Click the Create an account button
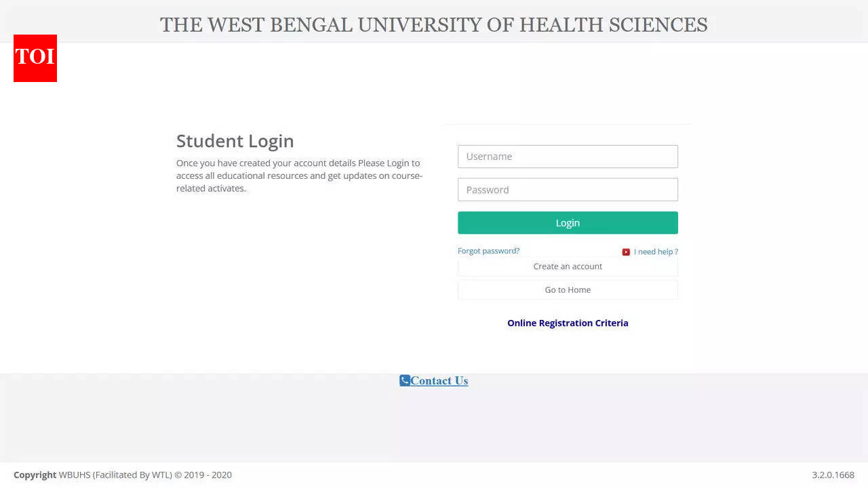The image size is (868, 488). 568,266
